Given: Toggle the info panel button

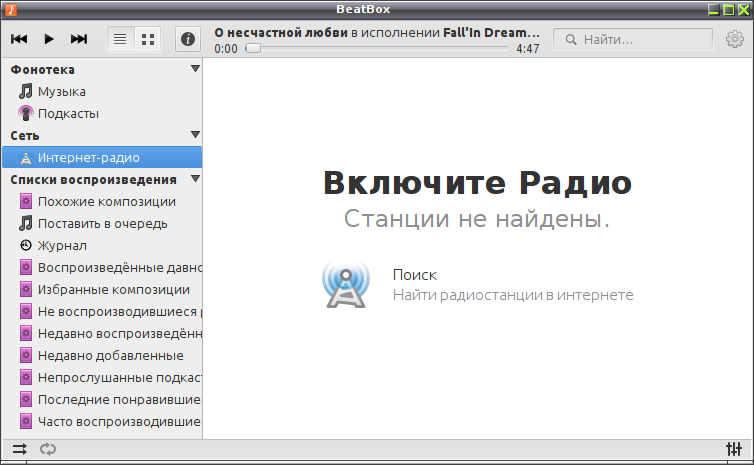Looking at the screenshot, I should [x=188, y=39].
